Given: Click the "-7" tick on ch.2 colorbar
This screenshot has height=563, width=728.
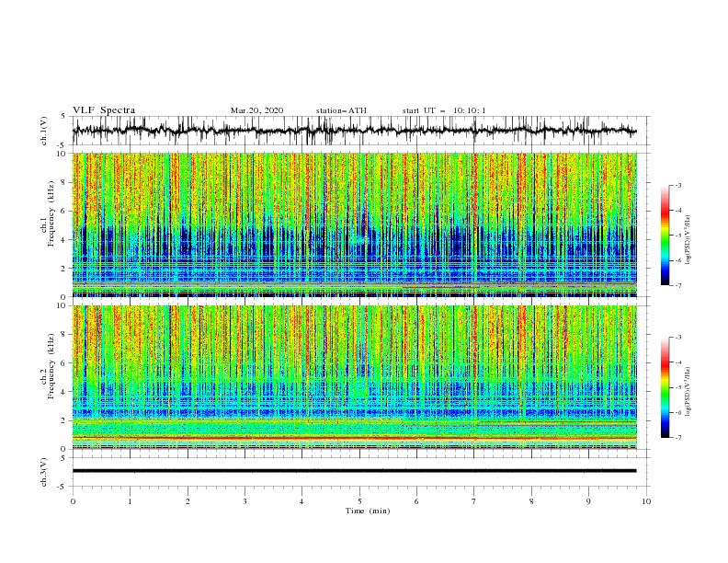Looking at the screenshot, I should tap(678, 438).
